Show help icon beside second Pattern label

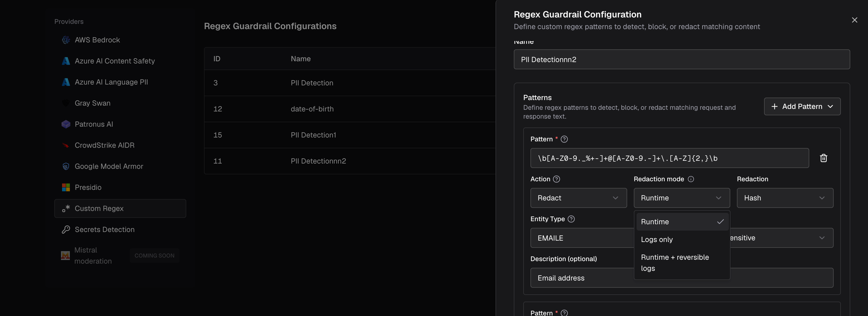(564, 313)
